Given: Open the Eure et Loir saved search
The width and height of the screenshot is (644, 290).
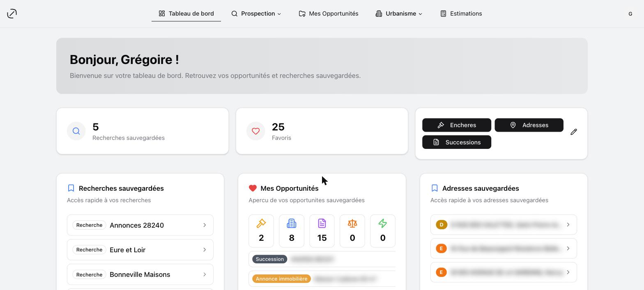Looking at the screenshot, I should [x=140, y=250].
